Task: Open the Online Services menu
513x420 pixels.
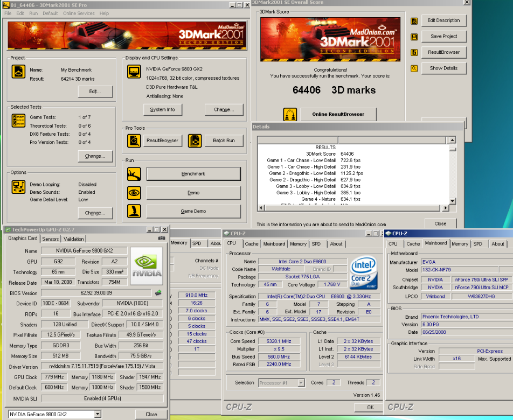Action: pyautogui.click(x=79, y=13)
